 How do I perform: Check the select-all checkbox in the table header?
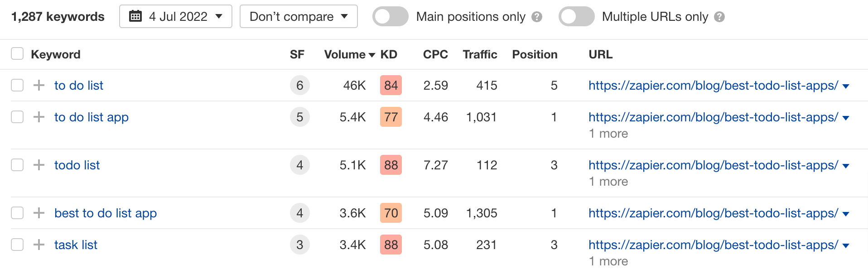(17, 53)
